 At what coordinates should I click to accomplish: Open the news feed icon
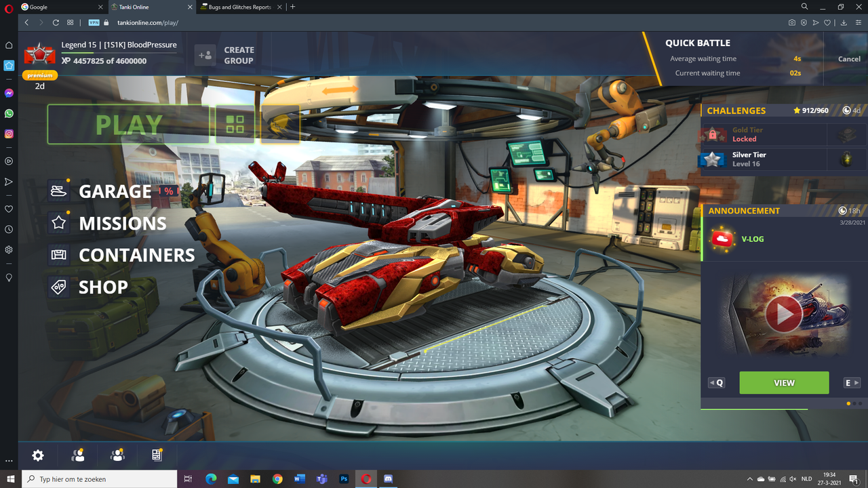(x=157, y=455)
